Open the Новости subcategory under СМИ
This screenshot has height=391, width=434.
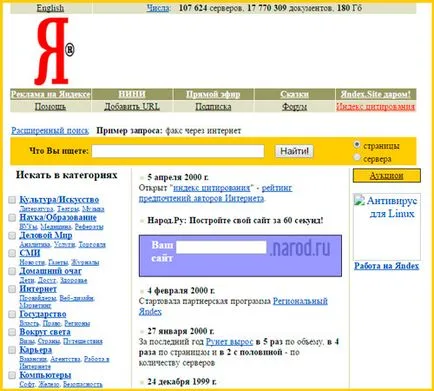(32, 263)
